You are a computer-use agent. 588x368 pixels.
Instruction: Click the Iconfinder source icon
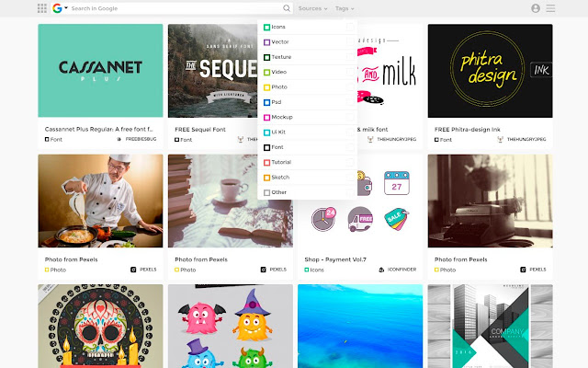click(x=381, y=270)
